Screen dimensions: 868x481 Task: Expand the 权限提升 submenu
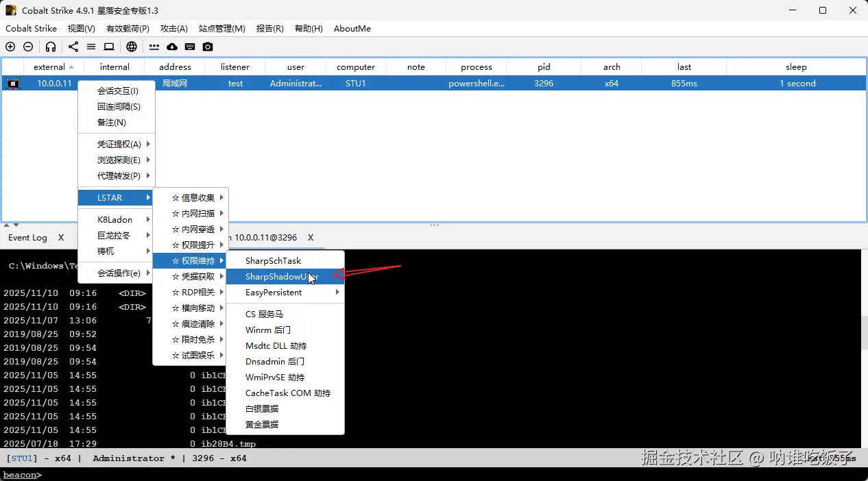click(x=191, y=245)
